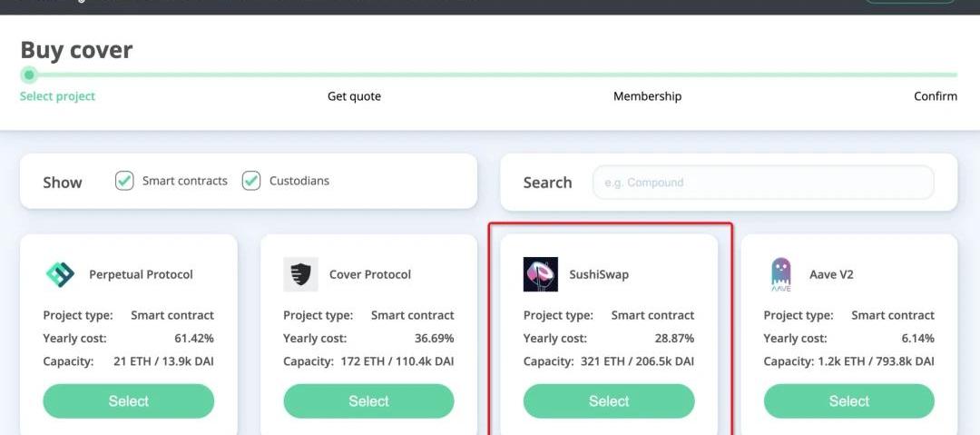
Task: Go to the Membership step
Action: click(x=647, y=96)
